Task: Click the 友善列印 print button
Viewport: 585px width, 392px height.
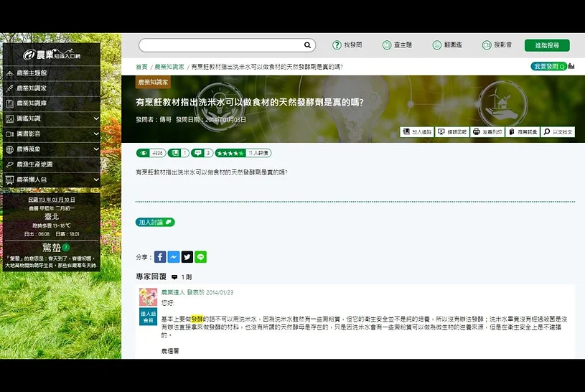Action: point(487,132)
